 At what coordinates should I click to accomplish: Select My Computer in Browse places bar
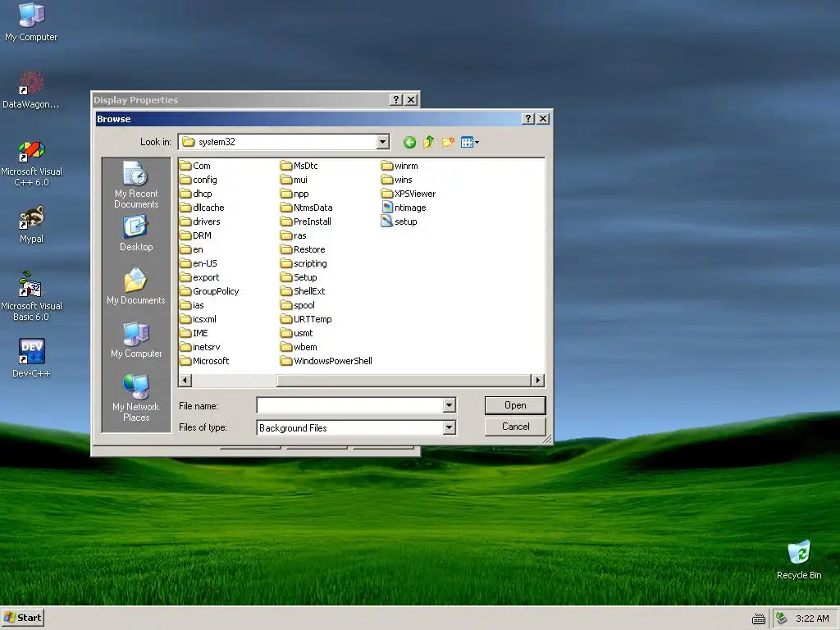(136, 340)
